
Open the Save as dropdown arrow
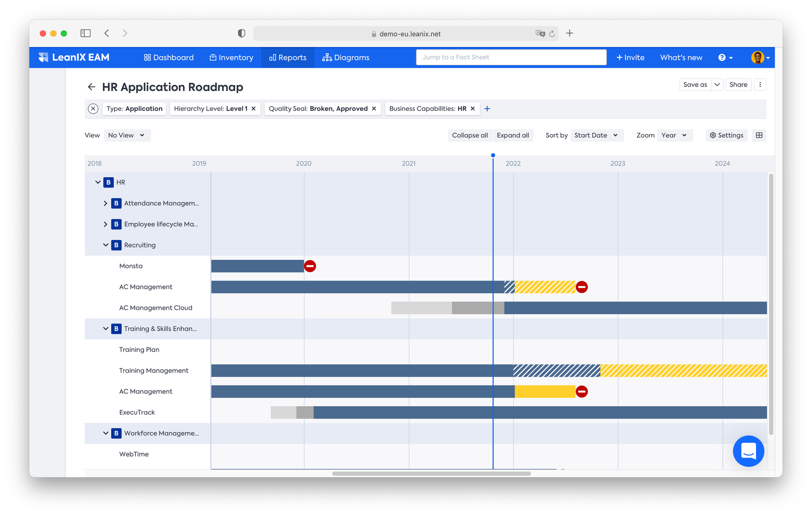(717, 85)
